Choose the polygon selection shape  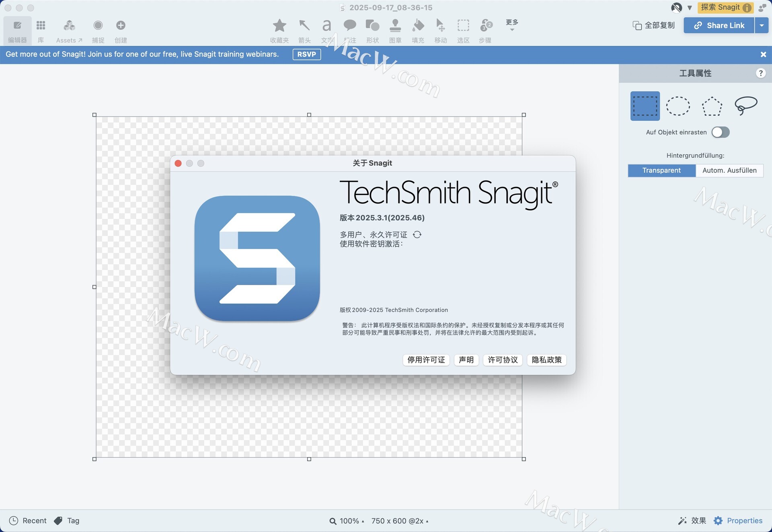[x=712, y=106]
